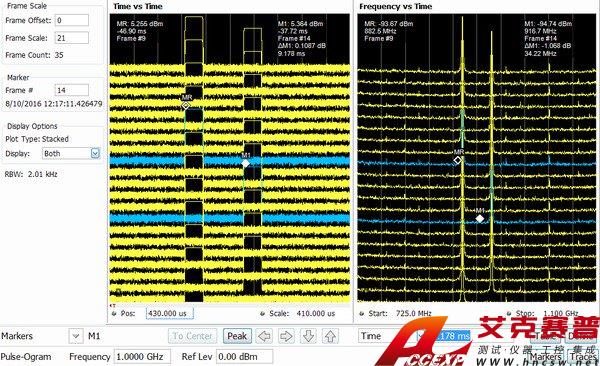Expand the Markers selection dropdown
600x366 pixels.
[76, 336]
